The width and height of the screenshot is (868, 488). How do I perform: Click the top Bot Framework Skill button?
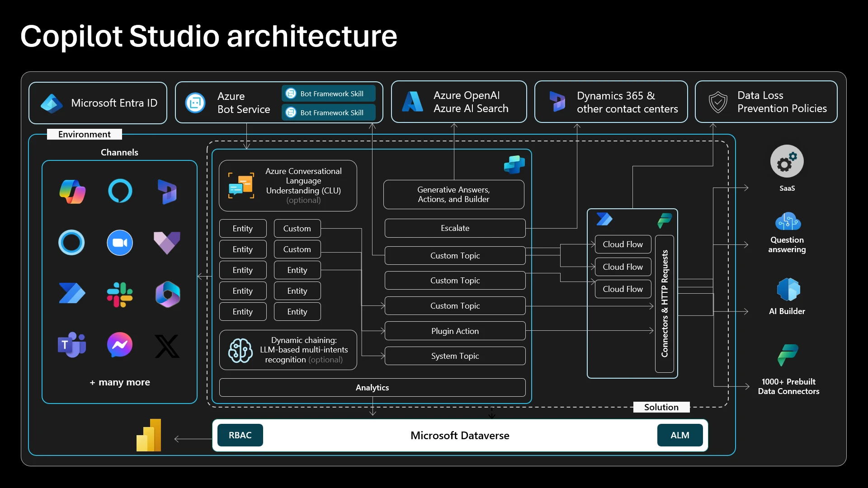tap(328, 93)
